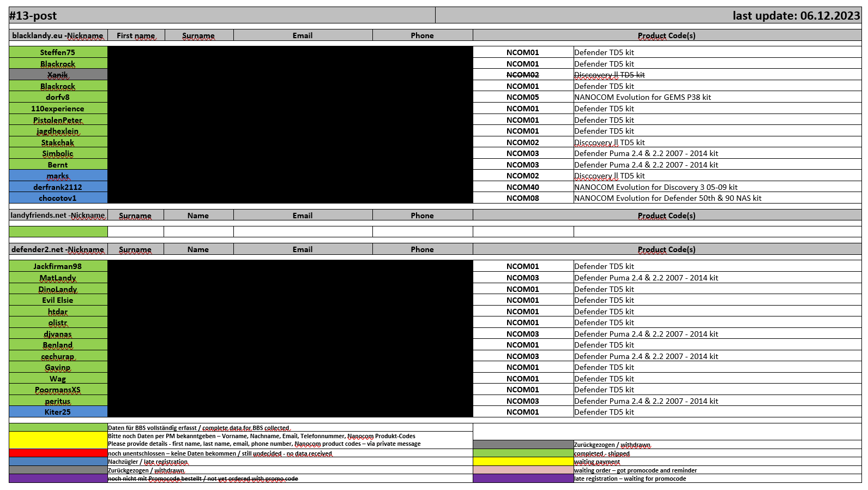Select the 'PoormansXS' nickname cell

pyautogui.click(x=58, y=390)
